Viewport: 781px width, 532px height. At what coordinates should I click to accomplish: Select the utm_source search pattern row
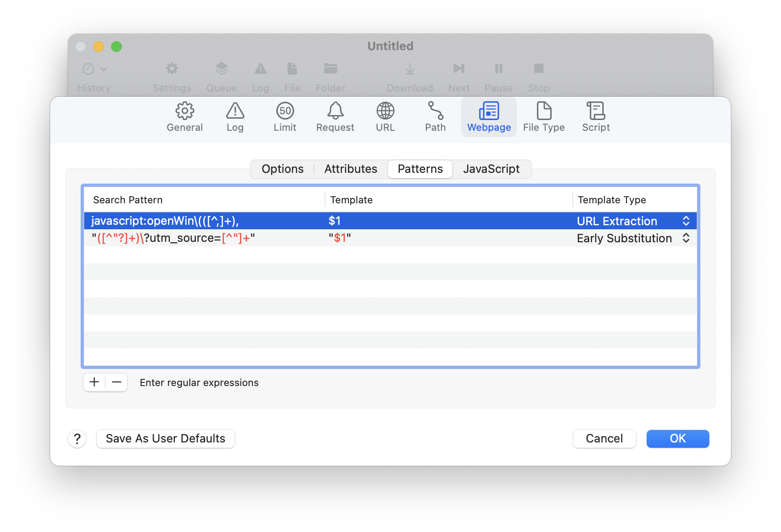coord(202,238)
